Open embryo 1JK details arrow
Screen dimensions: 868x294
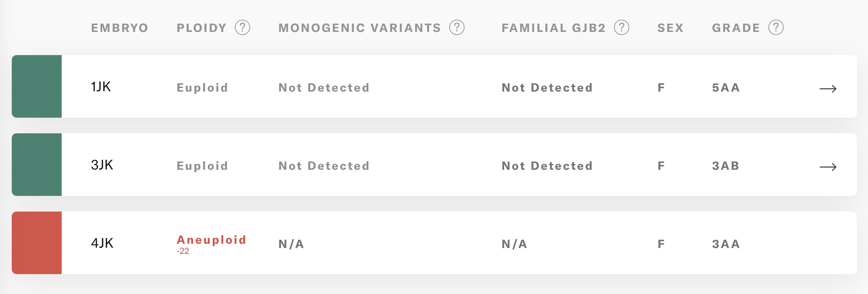click(x=828, y=89)
